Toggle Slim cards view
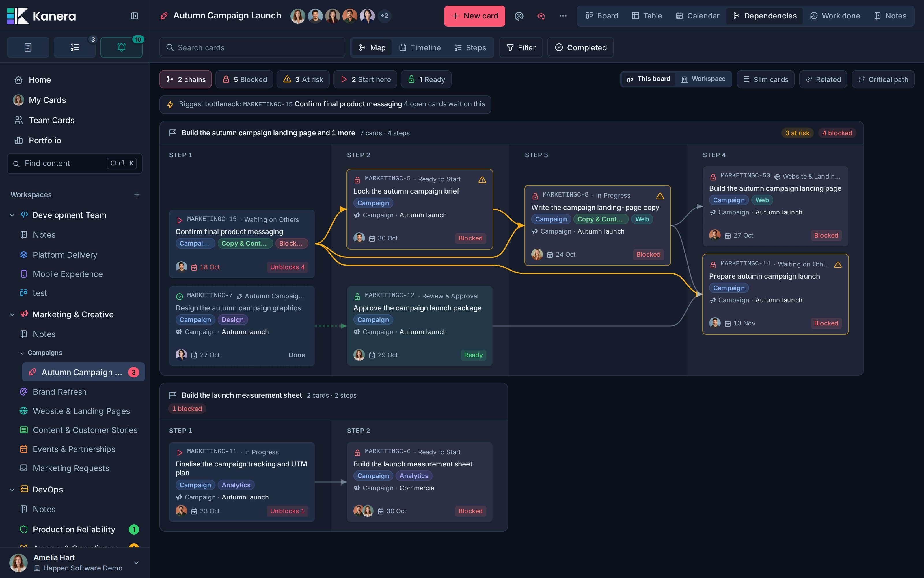Viewport: 924px width, 578px height. point(765,79)
